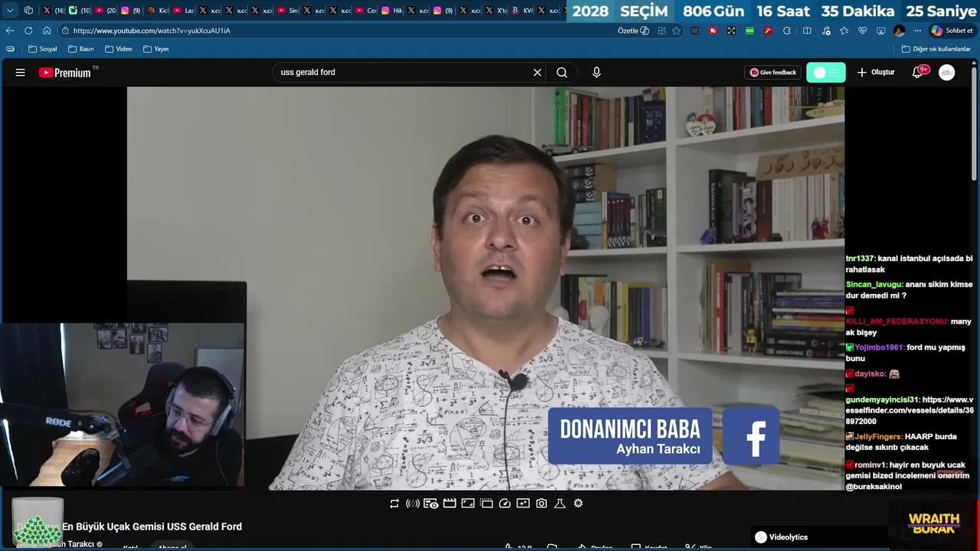Switch to the KVI browser tab
This screenshot has width=980, height=551.
pyautogui.click(x=522, y=11)
